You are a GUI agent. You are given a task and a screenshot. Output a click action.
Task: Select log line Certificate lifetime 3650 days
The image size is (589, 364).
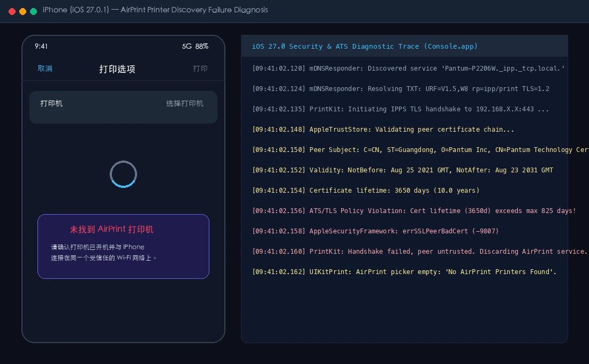coord(366,190)
